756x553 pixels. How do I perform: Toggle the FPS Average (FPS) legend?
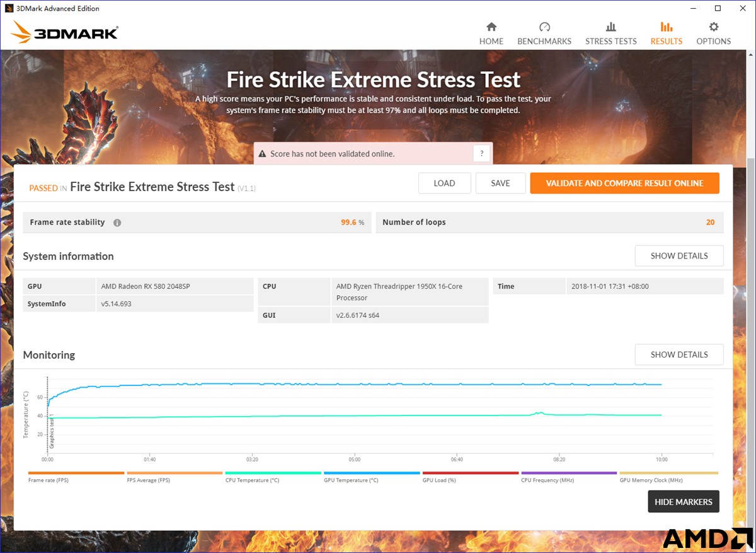pos(175,477)
